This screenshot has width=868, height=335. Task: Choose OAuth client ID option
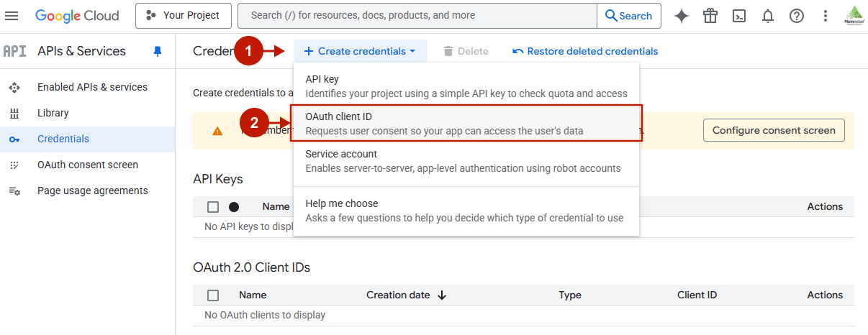(x=466, y=124)
